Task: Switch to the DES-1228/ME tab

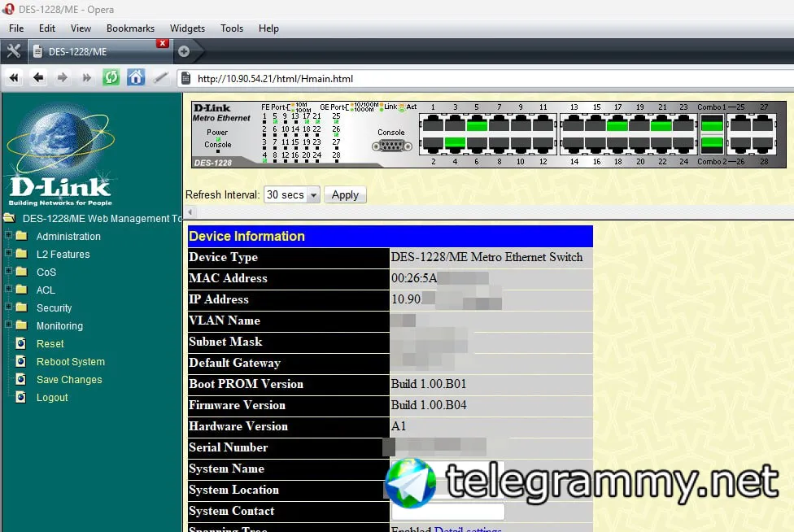Action: tap(98, 51)
